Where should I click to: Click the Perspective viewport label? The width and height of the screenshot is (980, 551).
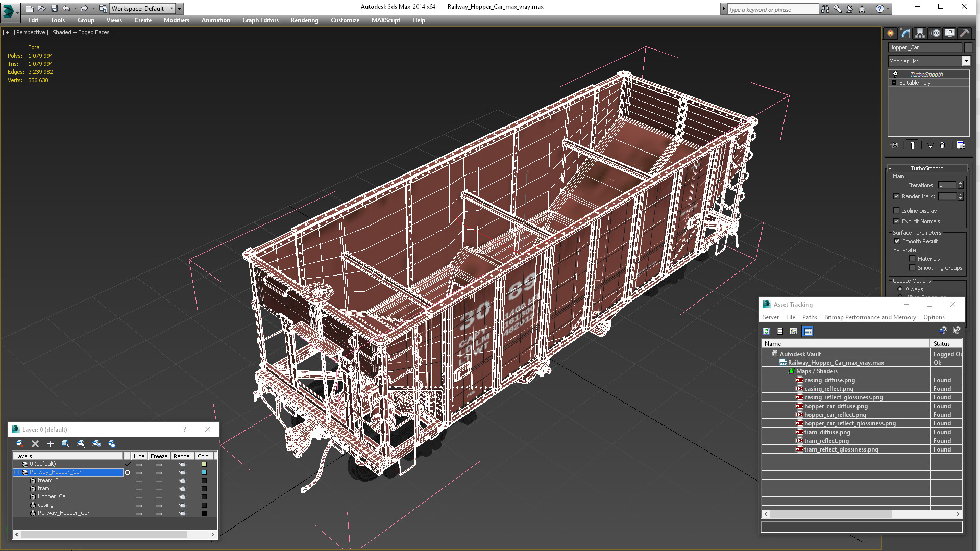pos(31,32)
